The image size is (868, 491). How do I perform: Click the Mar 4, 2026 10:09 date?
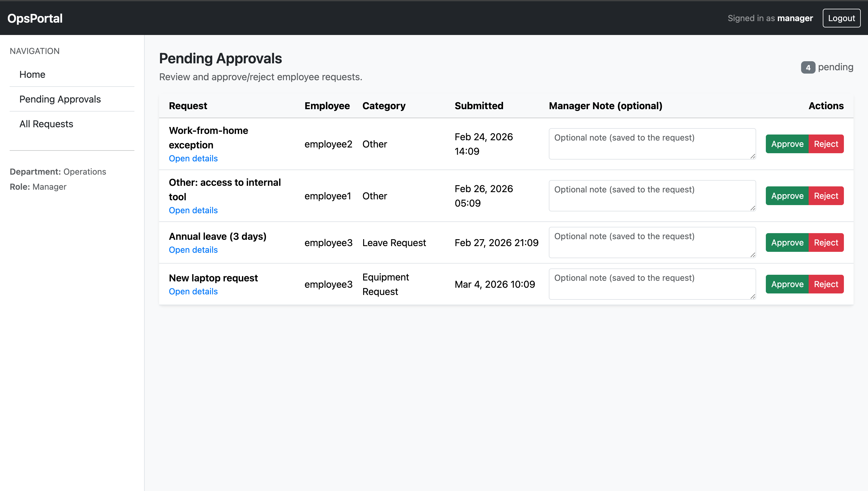click(x=495, y=284)
